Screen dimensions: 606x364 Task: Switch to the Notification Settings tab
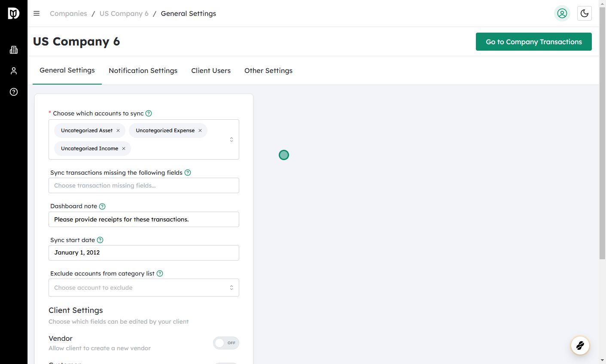point(143,70)
